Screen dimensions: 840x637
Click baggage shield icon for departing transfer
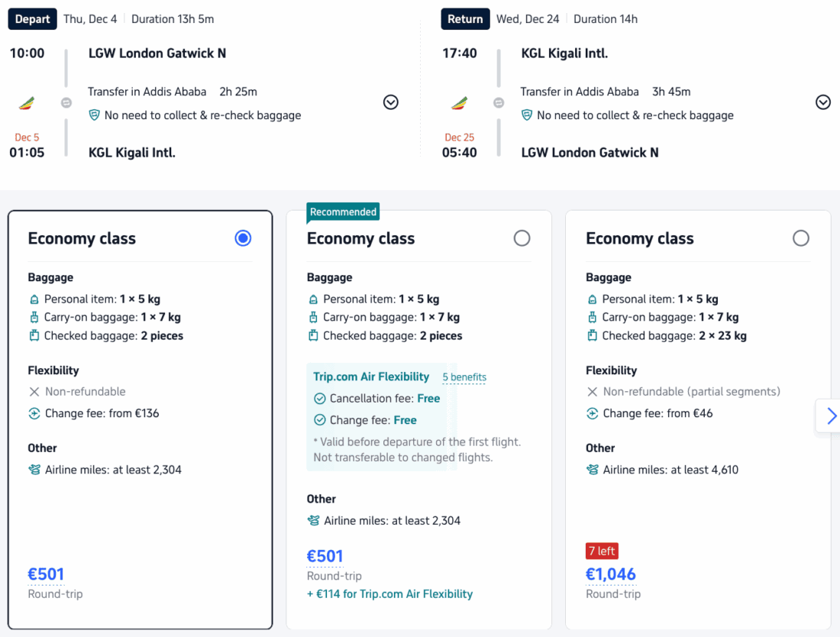95,115
